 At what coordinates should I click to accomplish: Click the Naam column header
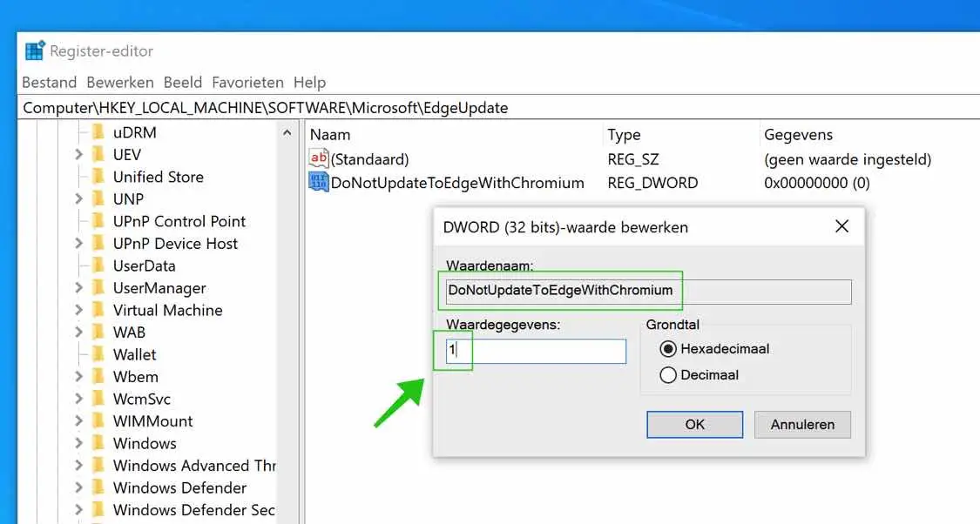(x=330, y=135)
